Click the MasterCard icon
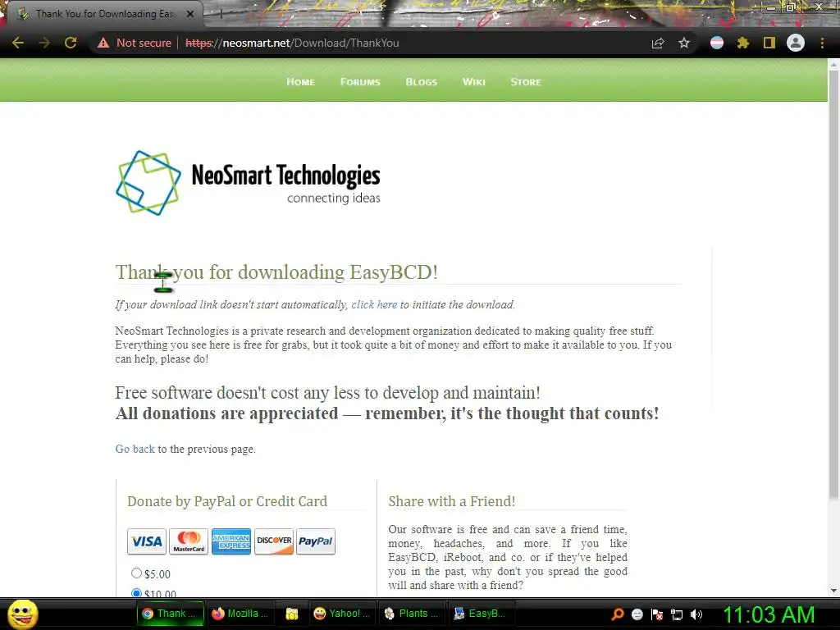840x630 pixels. click(x=189, y=541)
